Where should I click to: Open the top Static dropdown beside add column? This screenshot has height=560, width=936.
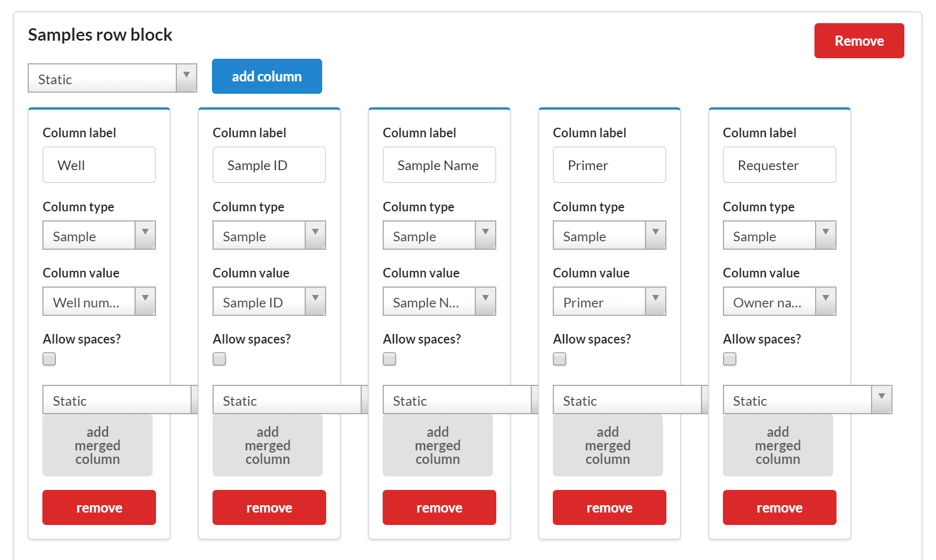pyautogui.click(x=112, y=79)
